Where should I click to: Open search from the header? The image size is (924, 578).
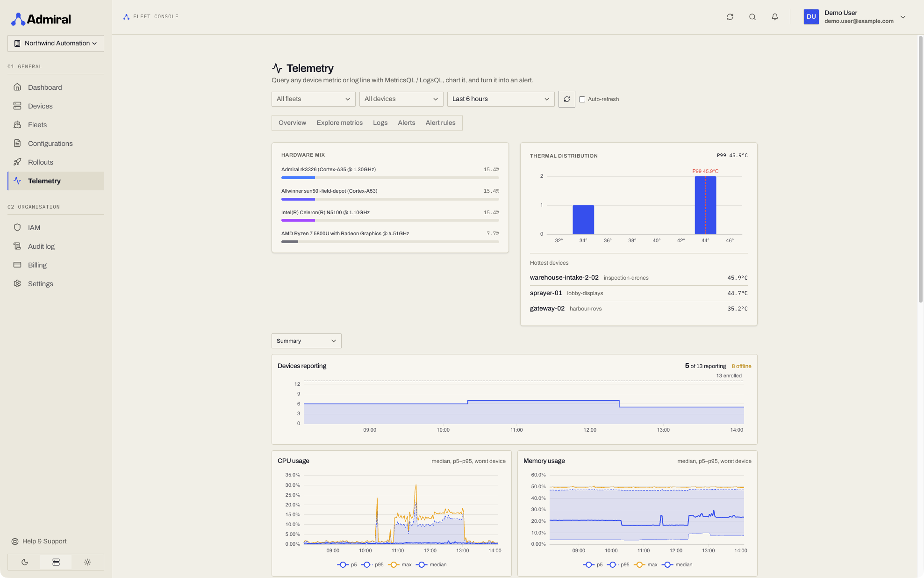click(752, 17)
